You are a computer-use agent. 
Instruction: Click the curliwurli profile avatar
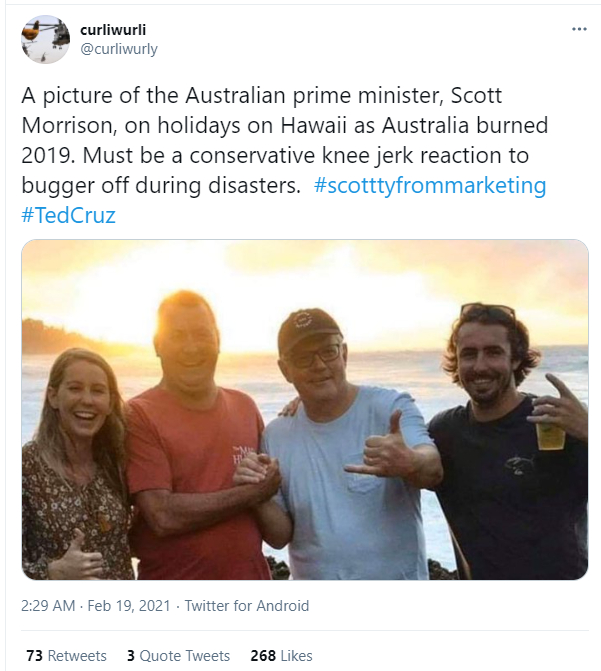45,40
